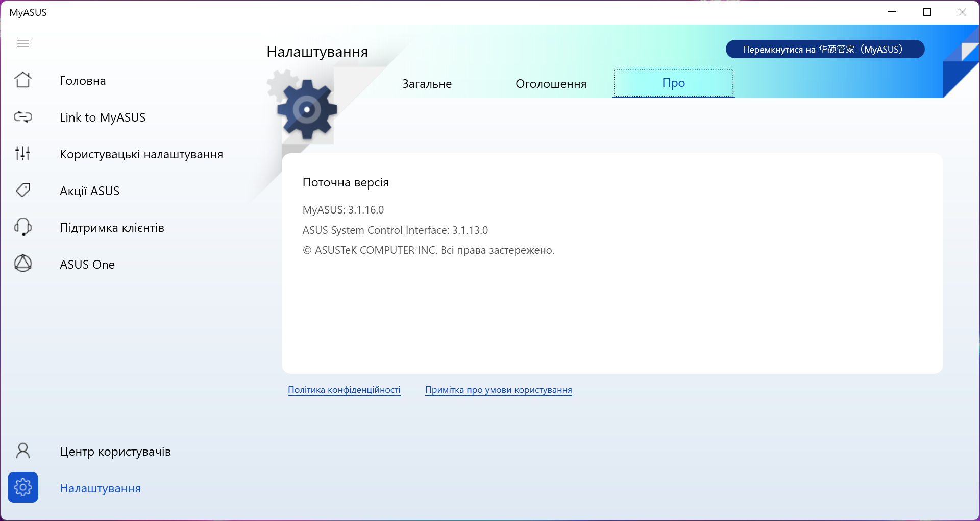Click the MyASUS: 3.1.16.0 version text
980x521 pixels.
(x=343, y=210)
